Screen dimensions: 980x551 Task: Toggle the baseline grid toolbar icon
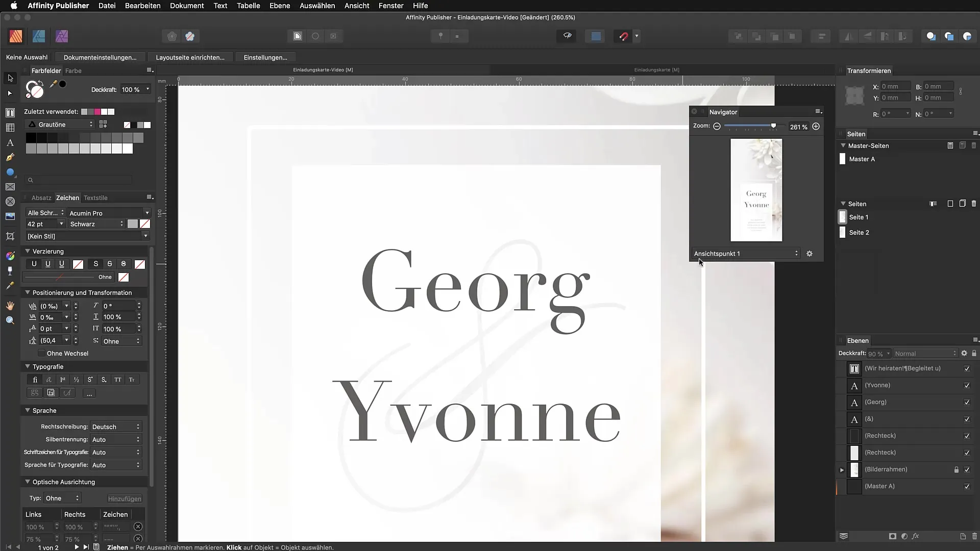tap(596, 36)
